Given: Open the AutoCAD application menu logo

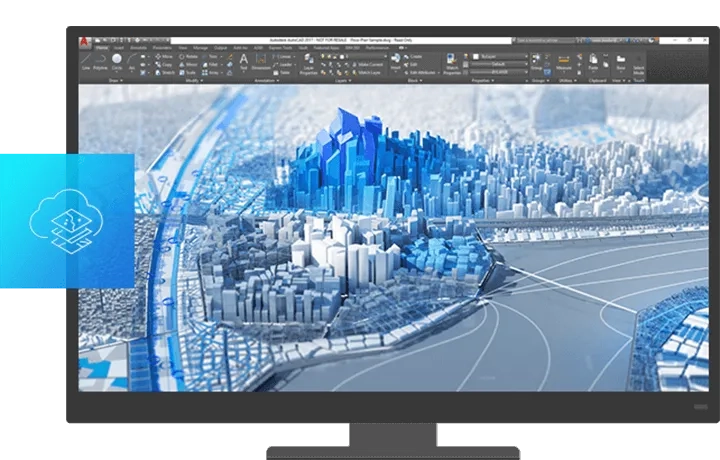Looking at the screenshot, I should click(x=85, y=42).
